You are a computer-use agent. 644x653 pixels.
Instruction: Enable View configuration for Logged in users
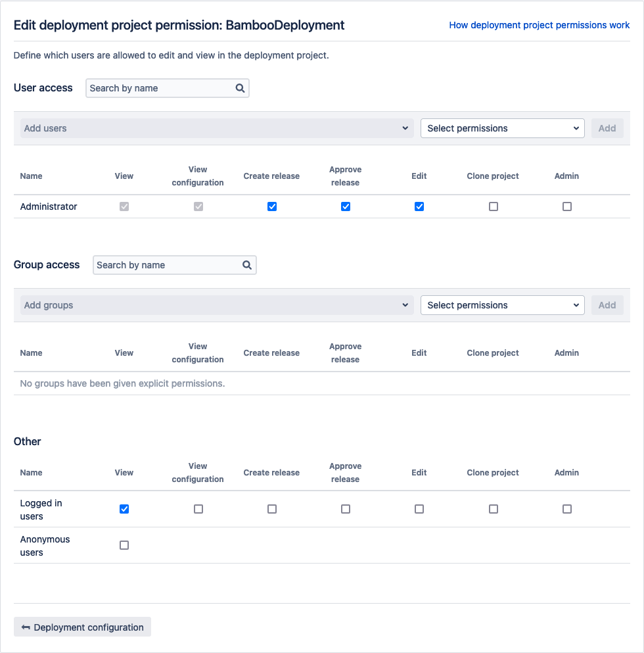click(198, 509)
